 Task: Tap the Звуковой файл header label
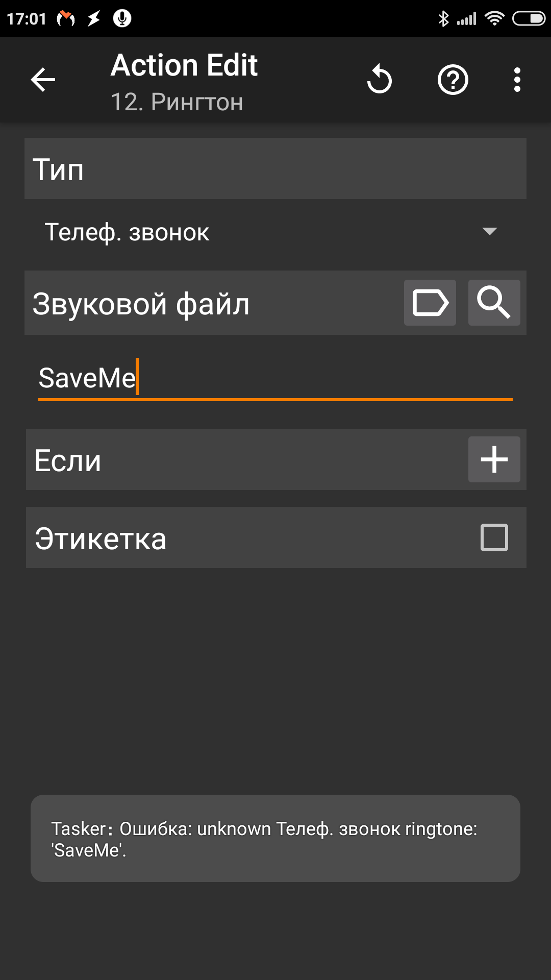(x=141, y=304)
